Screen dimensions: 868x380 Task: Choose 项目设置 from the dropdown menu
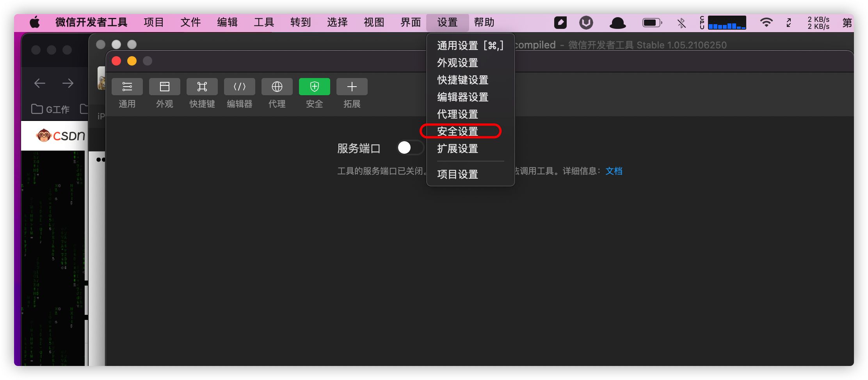pyautogui.click(x=457, y=174)
